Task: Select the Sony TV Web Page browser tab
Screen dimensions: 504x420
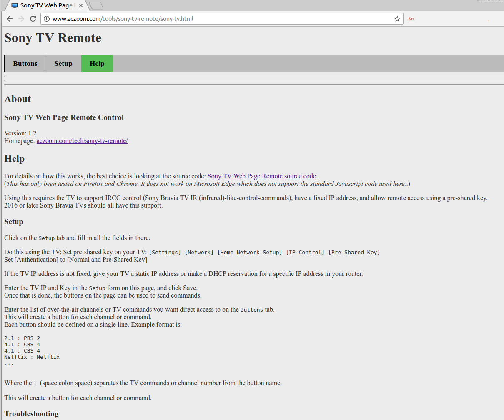Action: pyautogui.click(x=46, y=5)
